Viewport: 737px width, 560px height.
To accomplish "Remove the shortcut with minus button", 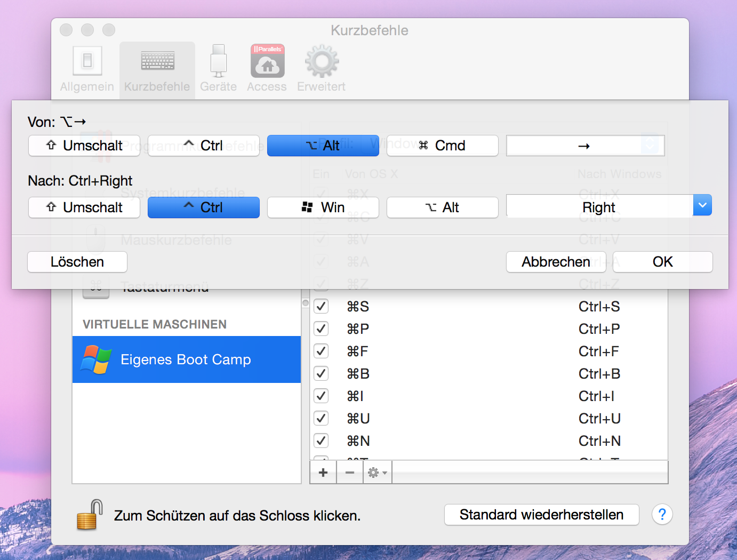I will [350, 473].
